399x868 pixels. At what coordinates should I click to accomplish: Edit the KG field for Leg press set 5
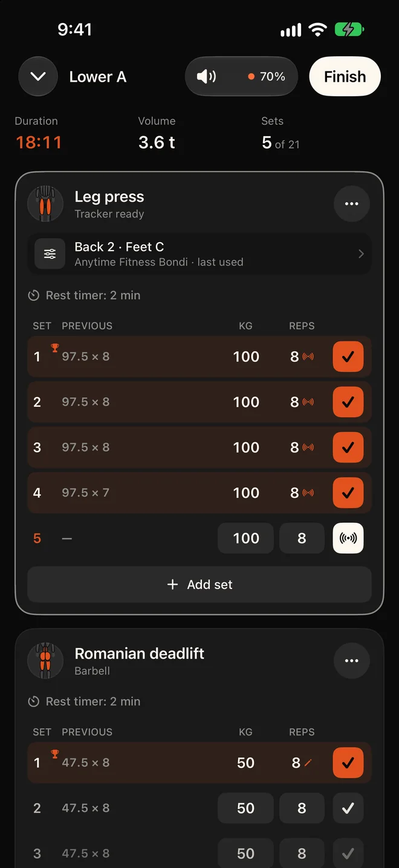coord(245,538)
